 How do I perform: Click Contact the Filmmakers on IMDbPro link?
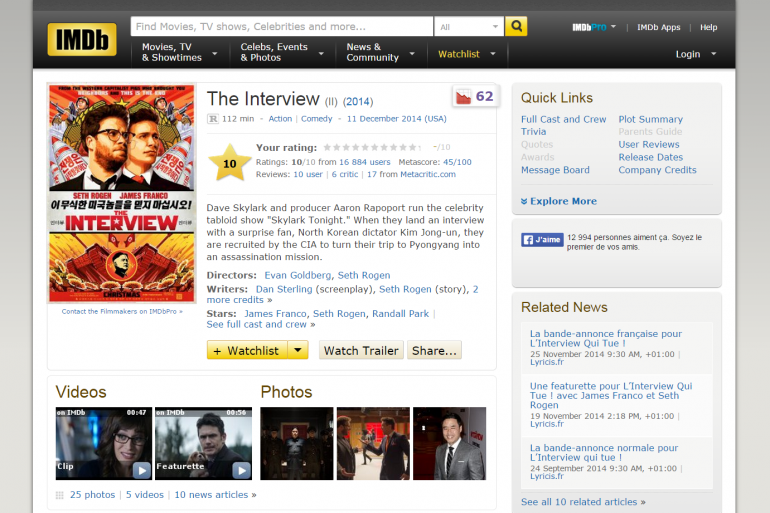(x=122, y=311)
